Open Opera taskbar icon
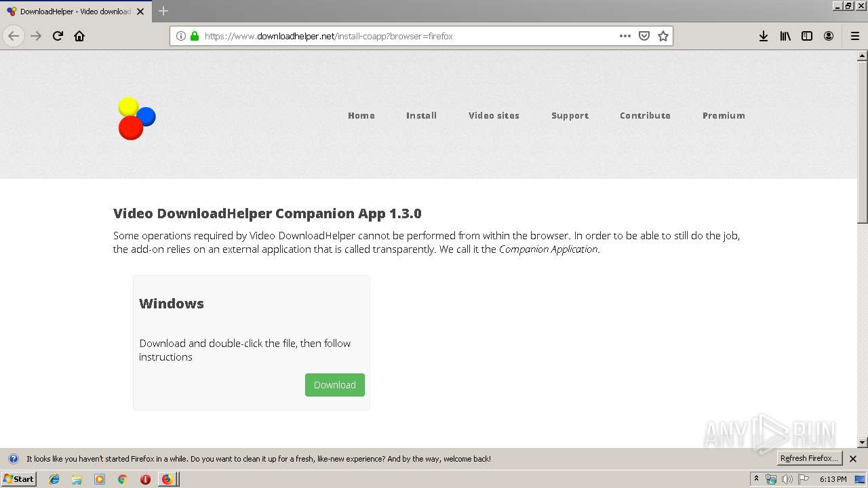Image resolution: width=868 pixels, height=488 pixels. coord(145,479)
